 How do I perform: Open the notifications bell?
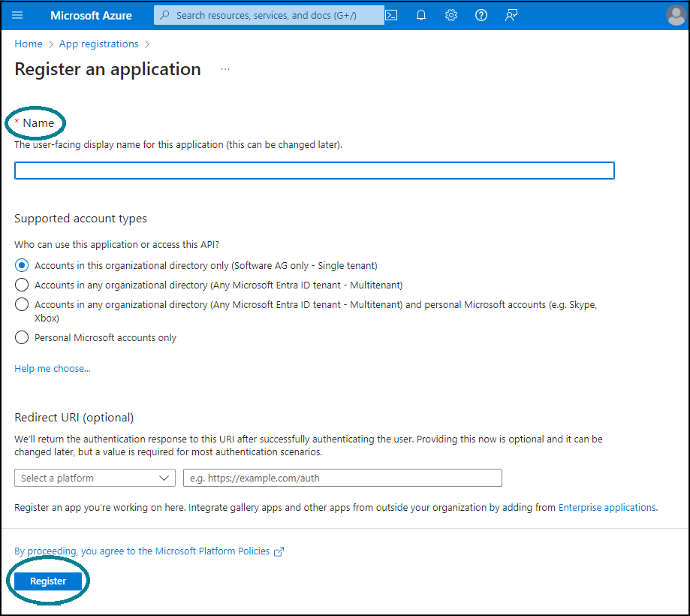coord(421,16)
